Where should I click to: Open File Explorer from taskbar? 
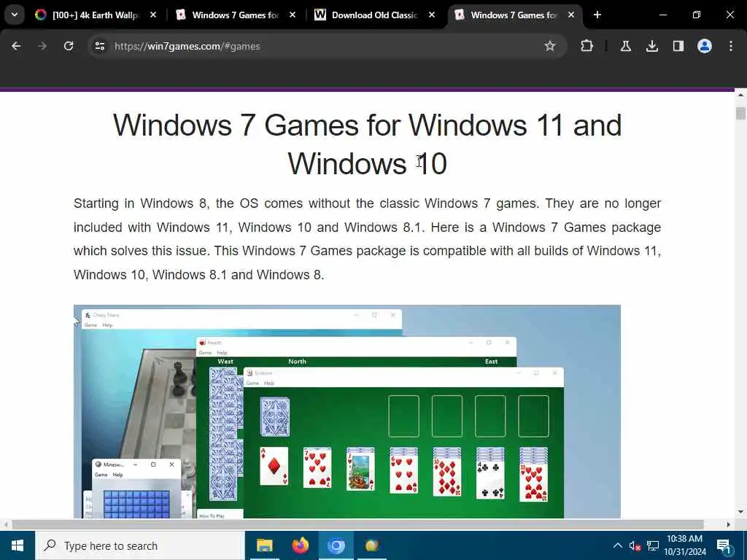pyautogui.click(x=264, y=545)
